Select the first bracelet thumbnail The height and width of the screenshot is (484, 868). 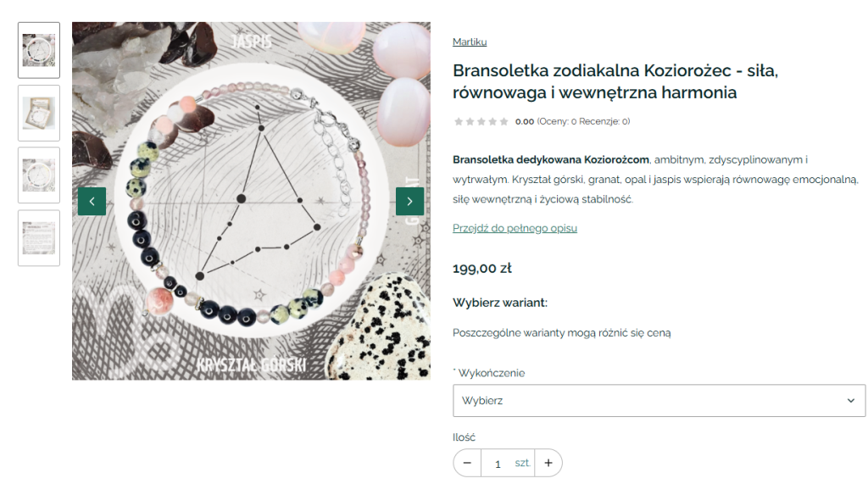pos(39,50)
